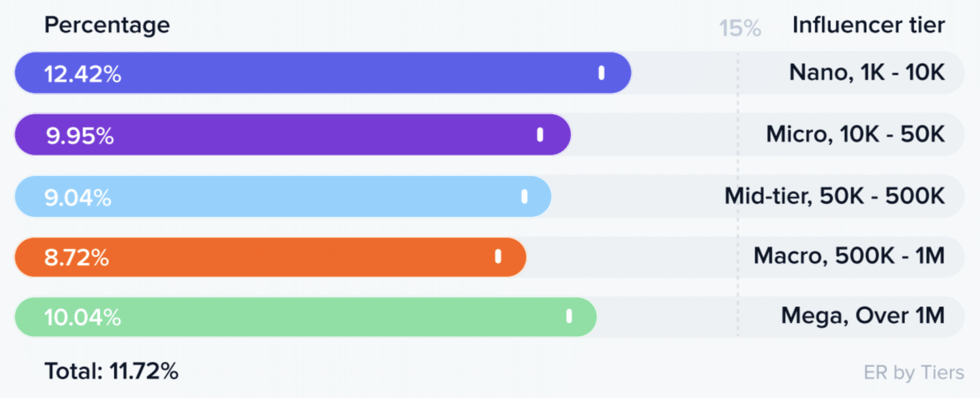This screenshot has width=980, height=398.
Task: Click the Nano, 1K - 10K label
Action: click(x=867, y=73)
